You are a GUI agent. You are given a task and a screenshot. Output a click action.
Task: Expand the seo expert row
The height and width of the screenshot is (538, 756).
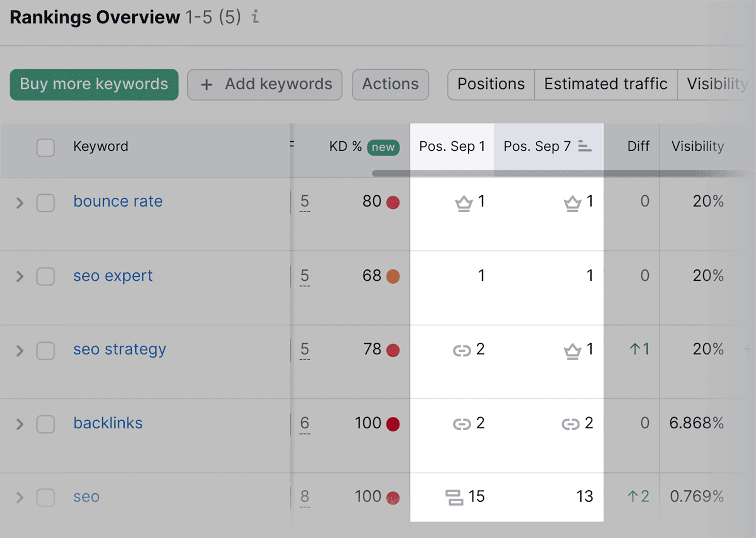20,277
